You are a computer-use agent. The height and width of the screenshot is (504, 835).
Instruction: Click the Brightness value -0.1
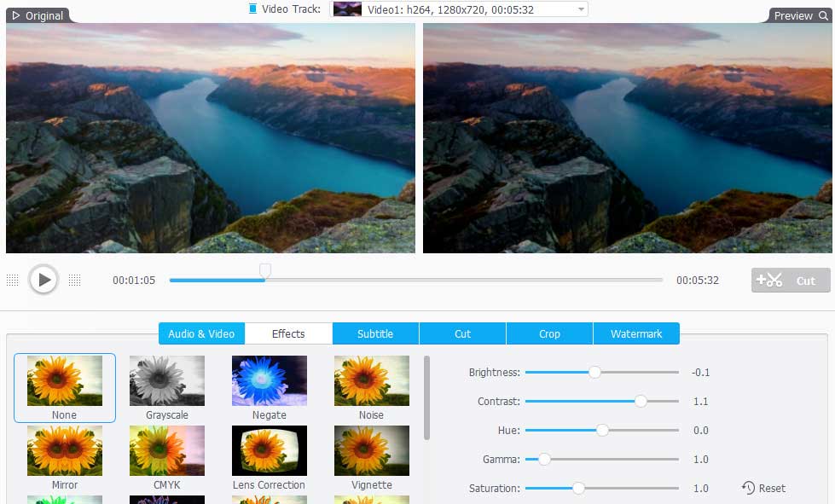(x=700, y=373)
